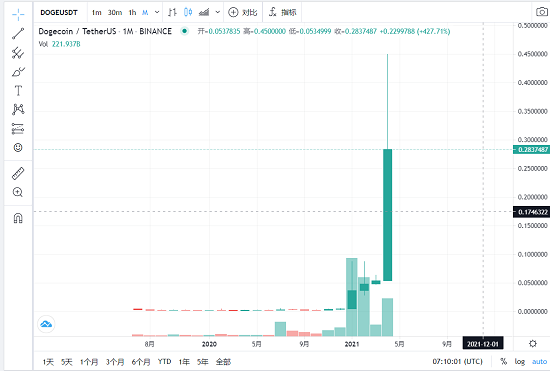The image size is (550, 371).
Task: Expand the timeframe interval dropdown
Action: [x=157, y=13]
